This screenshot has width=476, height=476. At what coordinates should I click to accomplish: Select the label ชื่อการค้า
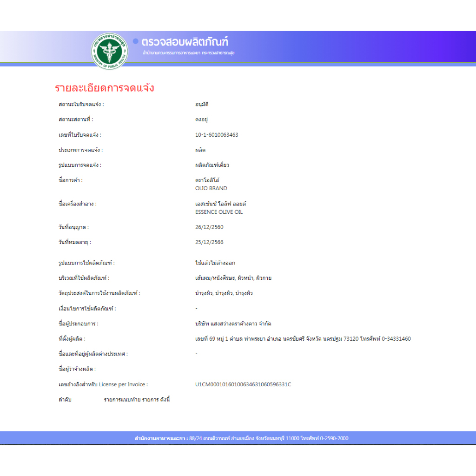71,180
